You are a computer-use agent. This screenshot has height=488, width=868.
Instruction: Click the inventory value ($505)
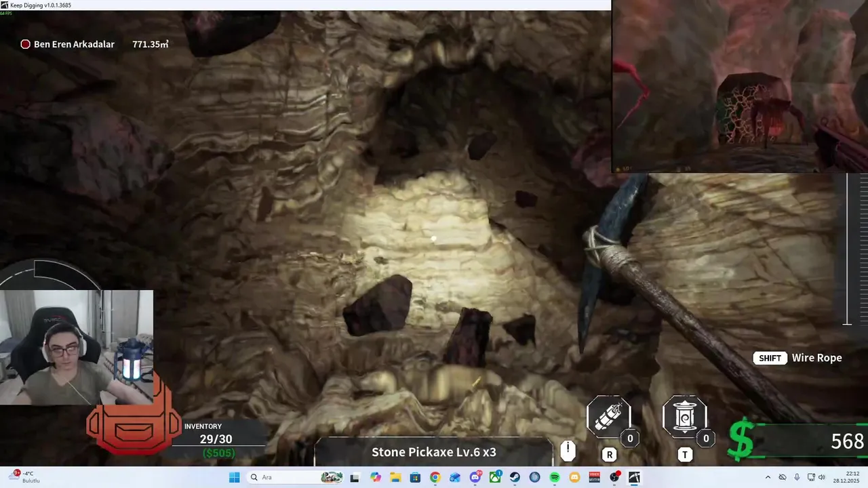point(219,453)
